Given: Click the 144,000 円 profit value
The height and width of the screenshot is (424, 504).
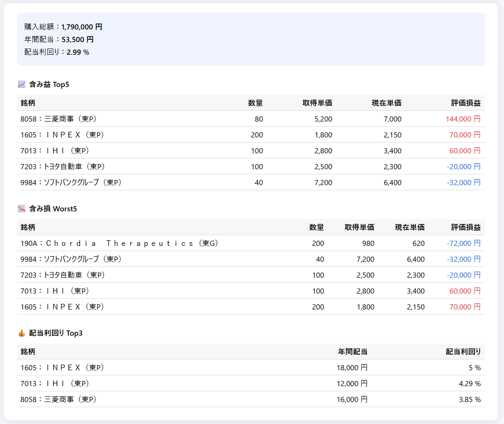Looking at the screenshot, I should (463, 119).
